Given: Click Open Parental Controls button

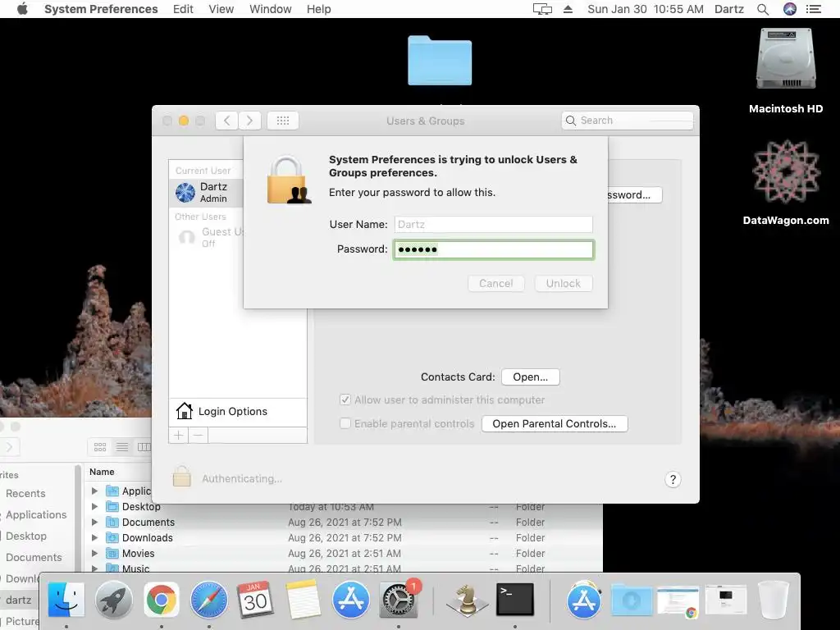Looking at the screenshot, I should tap(555, 423).
